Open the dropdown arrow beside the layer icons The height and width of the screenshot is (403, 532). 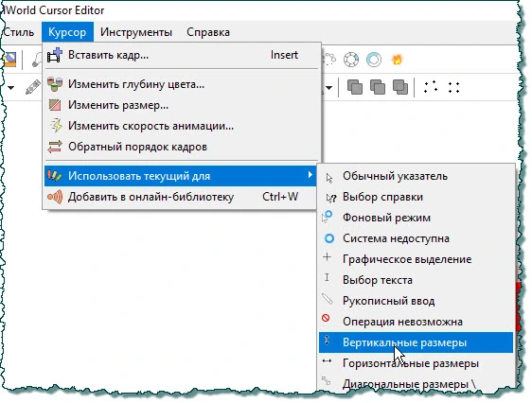point(328,88)
